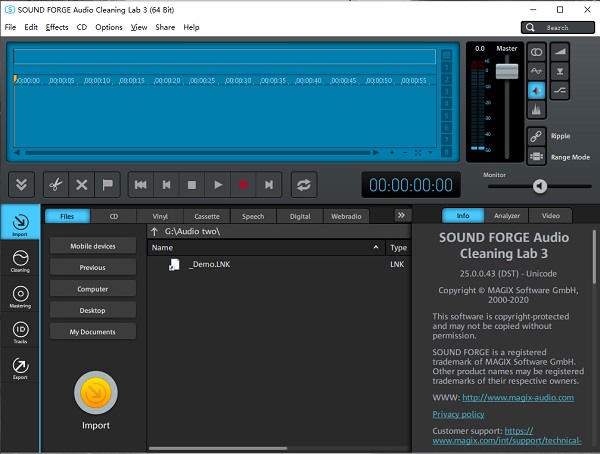Switch to the Vinyl tab
This screenshot has width=600, height=454.
point(160,216)
